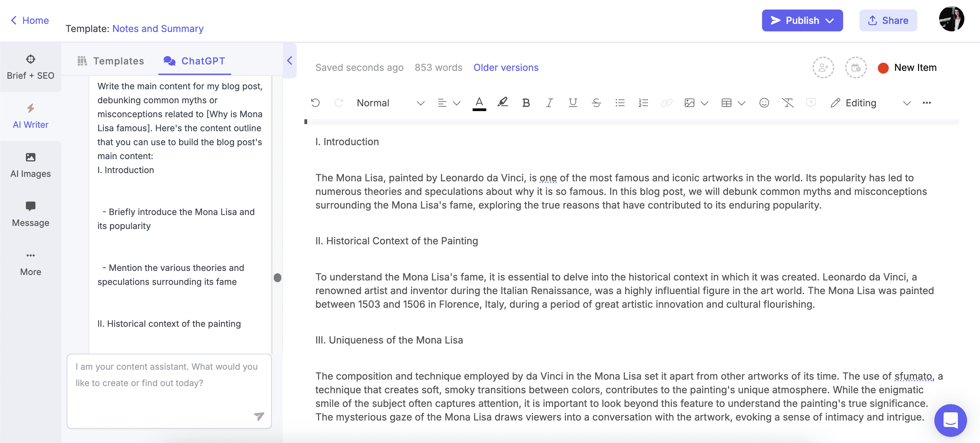Open the Normal paragraph style dropdown
This screenshot has width=980, height=443.
390,103
